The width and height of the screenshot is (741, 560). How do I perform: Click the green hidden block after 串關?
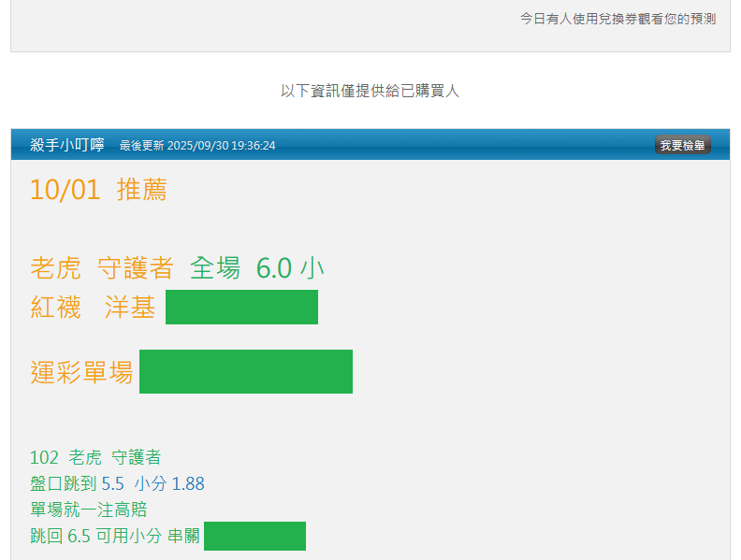tap(254, 537)
